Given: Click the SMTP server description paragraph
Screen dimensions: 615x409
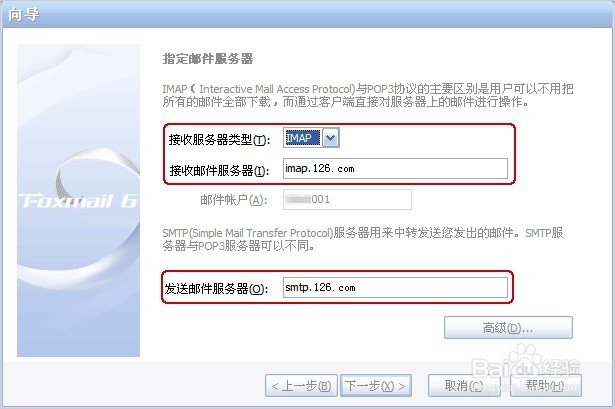Looking at the screenshot, I should coord(363,239).
